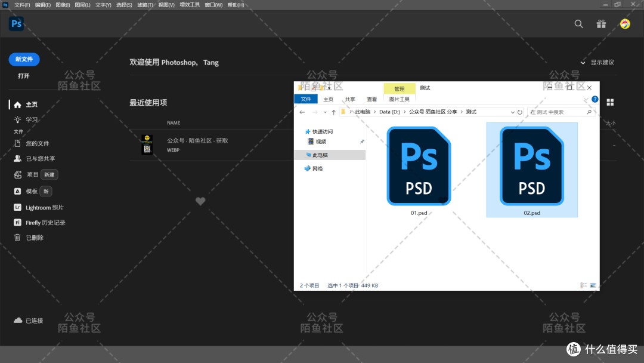The height and width of the screenshot is (363, 644).
Task: Click the Photoshop Ps home logo
Action: (x=17, y=24)
